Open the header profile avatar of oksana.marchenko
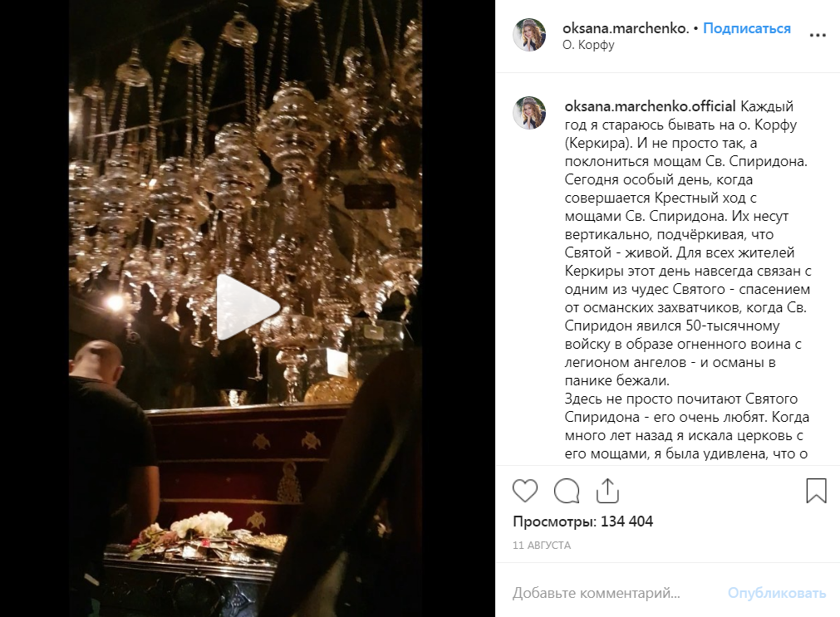Screen dimensions: 840x617 (529, 35)
